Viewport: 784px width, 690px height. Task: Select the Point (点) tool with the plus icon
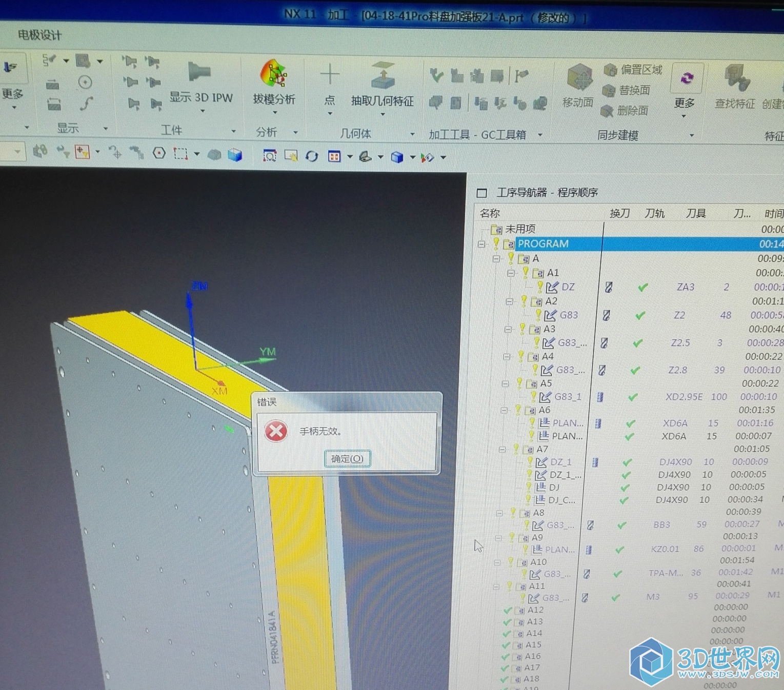(330, 75)
